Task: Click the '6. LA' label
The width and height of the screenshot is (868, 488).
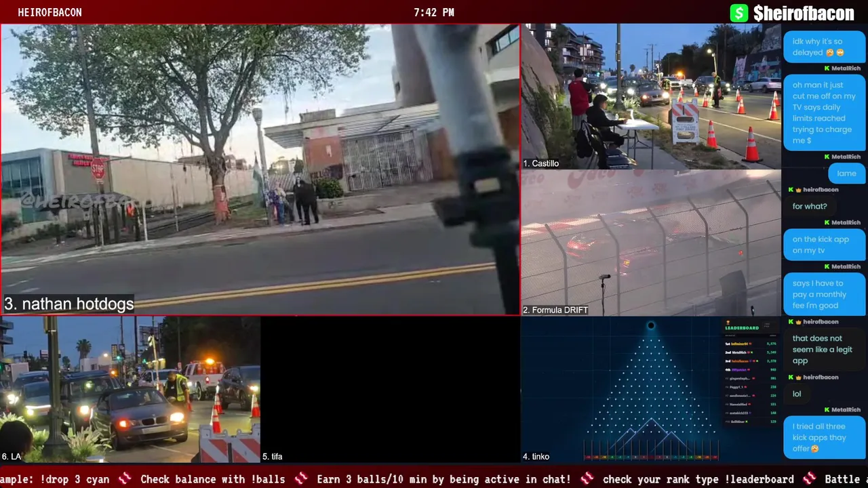Action: (12, 457)
